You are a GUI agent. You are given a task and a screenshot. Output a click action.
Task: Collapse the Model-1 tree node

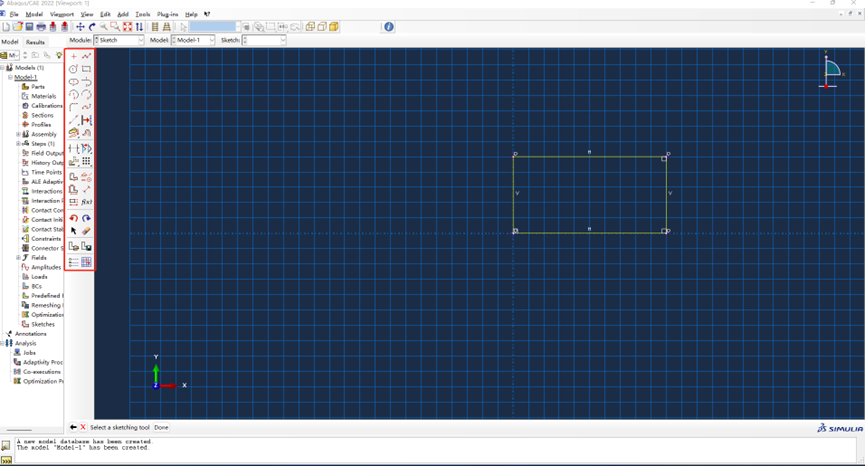(x=10, y=77)
